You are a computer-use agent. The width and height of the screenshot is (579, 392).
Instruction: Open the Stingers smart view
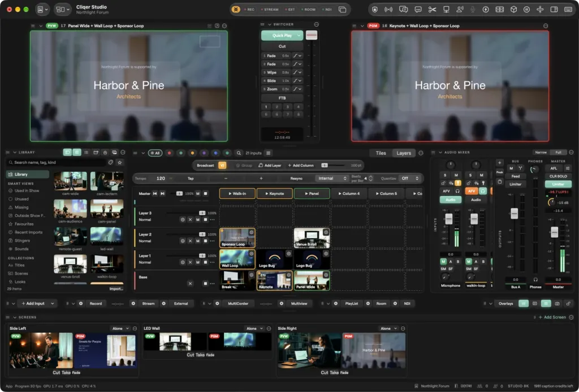pos(22,241)
